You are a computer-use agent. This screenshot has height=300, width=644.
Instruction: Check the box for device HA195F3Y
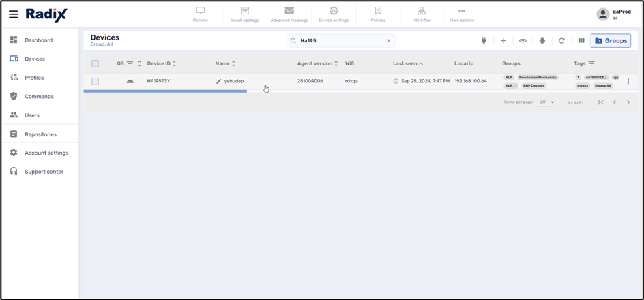(96, 81)
